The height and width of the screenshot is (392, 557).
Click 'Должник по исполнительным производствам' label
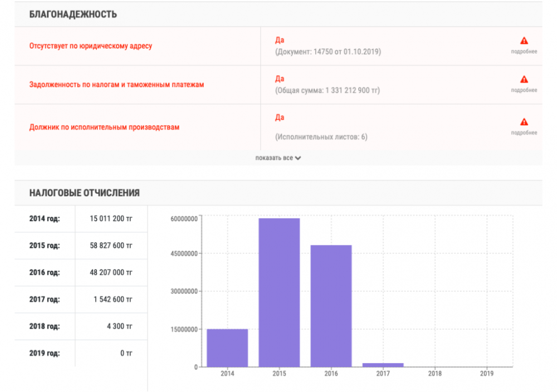(x=105, y=127)
